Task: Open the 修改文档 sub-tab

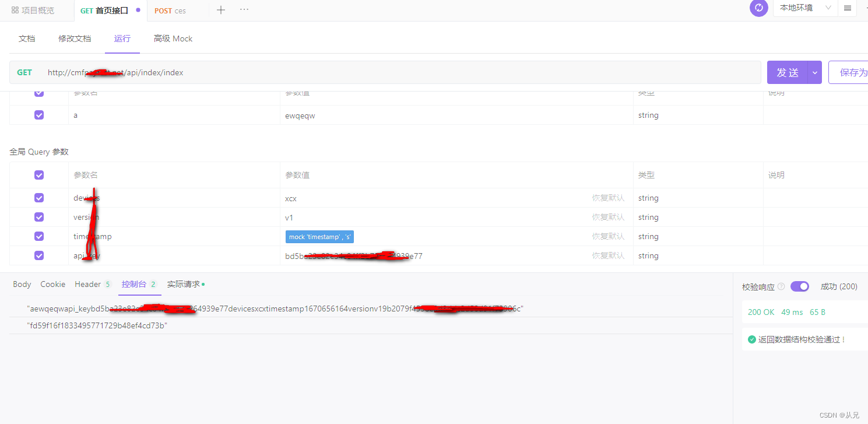Action: tap(75, 38)
